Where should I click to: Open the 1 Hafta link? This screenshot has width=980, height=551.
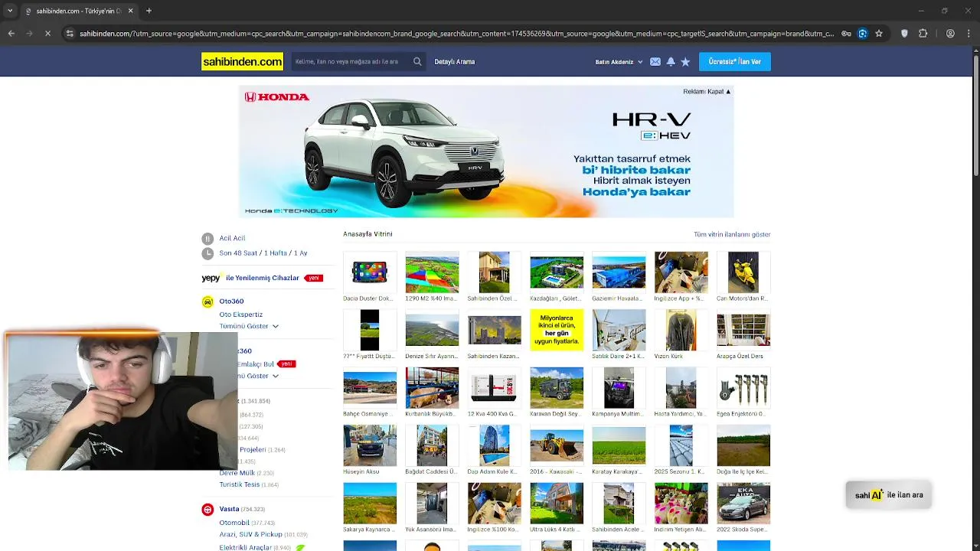(276, 253)
